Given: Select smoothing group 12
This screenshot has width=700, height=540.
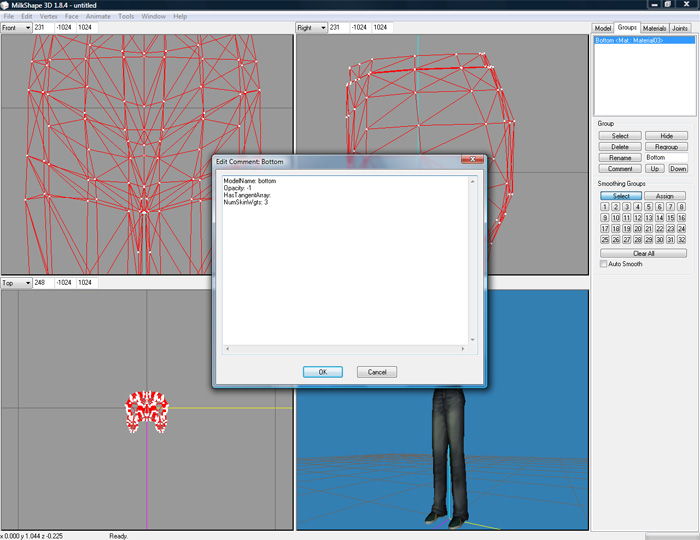Looking at the screenshot, I should [x=638, y=218].
